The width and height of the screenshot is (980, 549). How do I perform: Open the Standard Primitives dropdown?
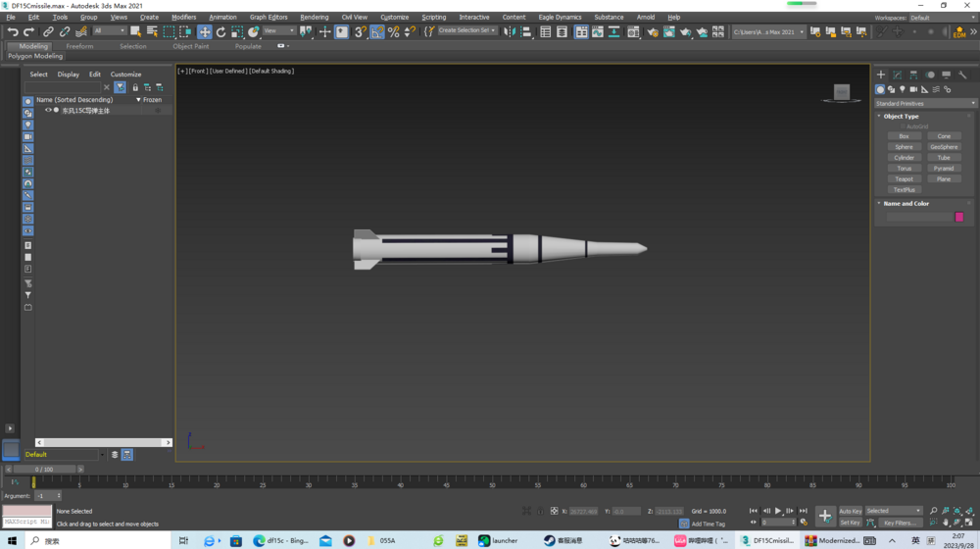[x=925, y=103]
